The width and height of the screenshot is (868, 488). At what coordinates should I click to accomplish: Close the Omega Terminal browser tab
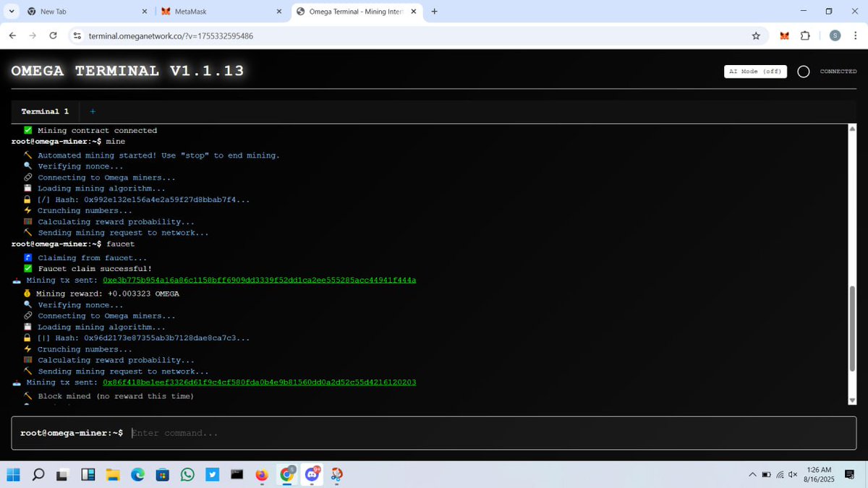tap(415, 12)
